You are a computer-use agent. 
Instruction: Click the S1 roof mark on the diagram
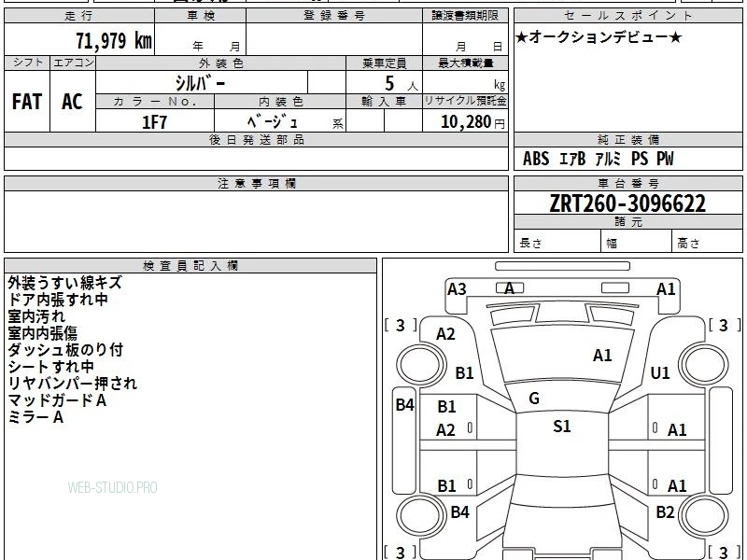click(x=562, y=426)
